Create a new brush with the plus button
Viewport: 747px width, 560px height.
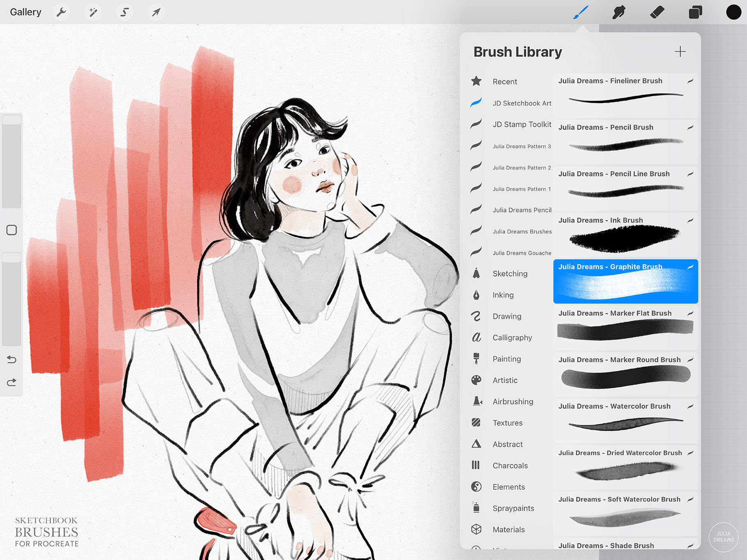pos(680,52)
